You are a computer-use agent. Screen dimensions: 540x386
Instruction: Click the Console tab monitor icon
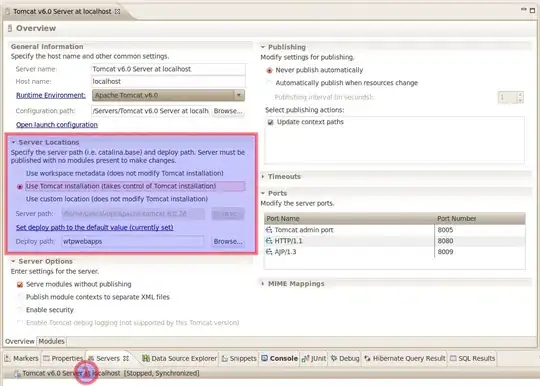264,358
